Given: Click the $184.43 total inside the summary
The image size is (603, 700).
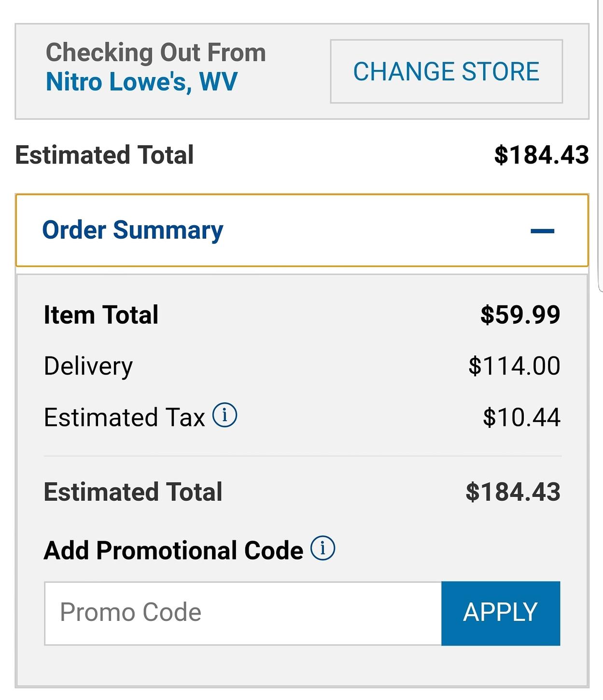Looking at the screenshot, I should pyautogui.click(x=513, y=492).
